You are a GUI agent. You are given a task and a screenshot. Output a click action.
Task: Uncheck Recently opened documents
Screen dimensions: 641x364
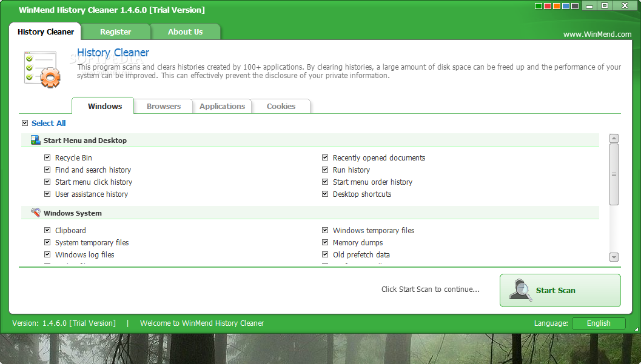pyautogui.click(x=325, y=157)
